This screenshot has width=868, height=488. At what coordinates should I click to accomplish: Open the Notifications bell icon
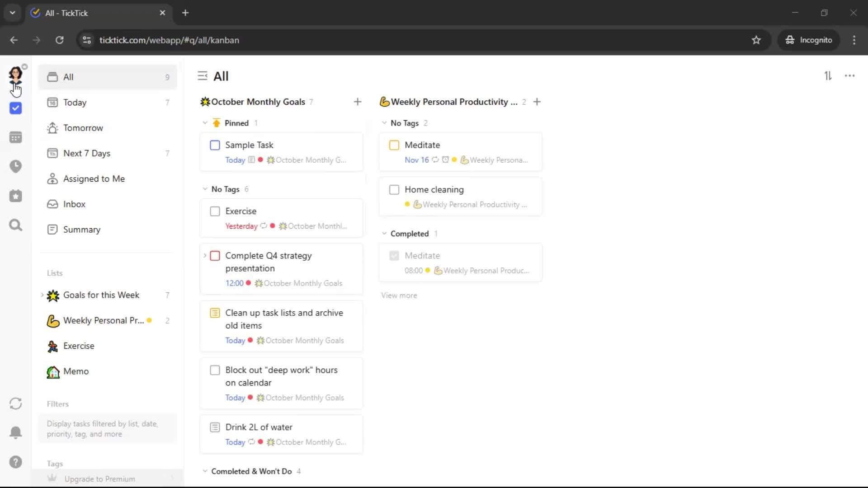(15, 432)
